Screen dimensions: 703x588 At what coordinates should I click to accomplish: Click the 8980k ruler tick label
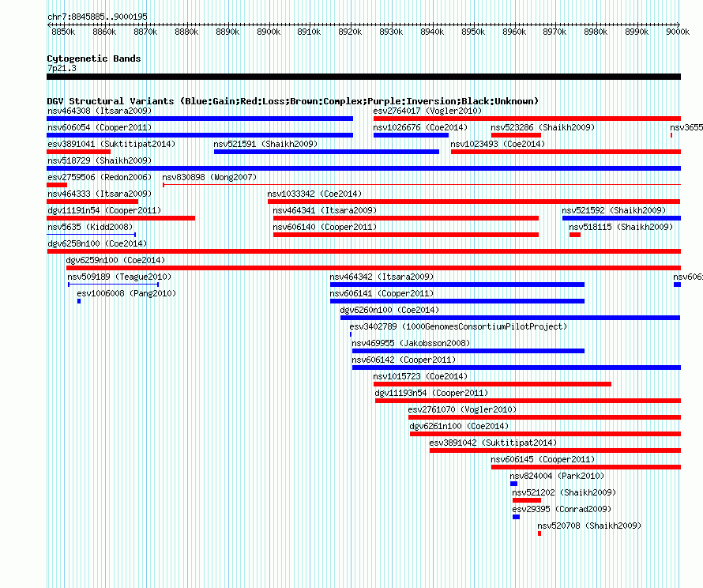(x=596, y=32)
